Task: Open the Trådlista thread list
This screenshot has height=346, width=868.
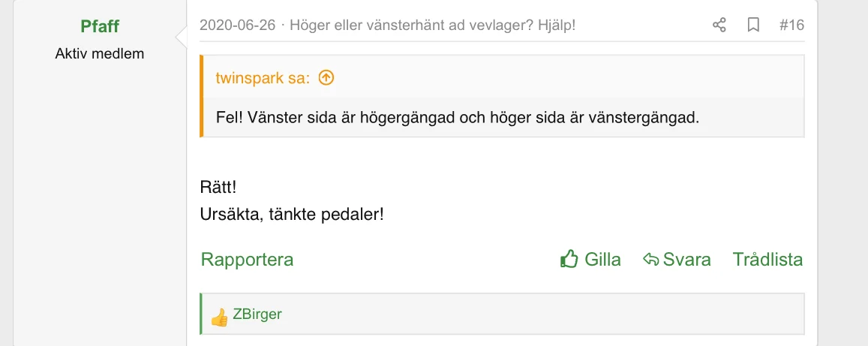Action: tap(767, 259)
